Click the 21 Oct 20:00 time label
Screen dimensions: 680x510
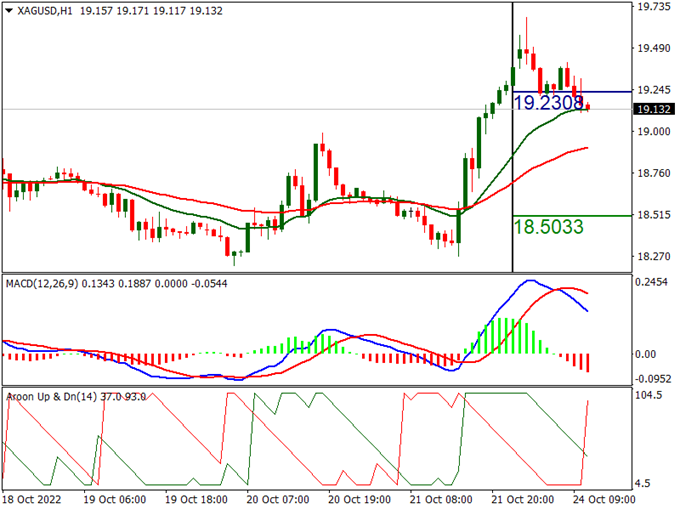coord(522,500)
